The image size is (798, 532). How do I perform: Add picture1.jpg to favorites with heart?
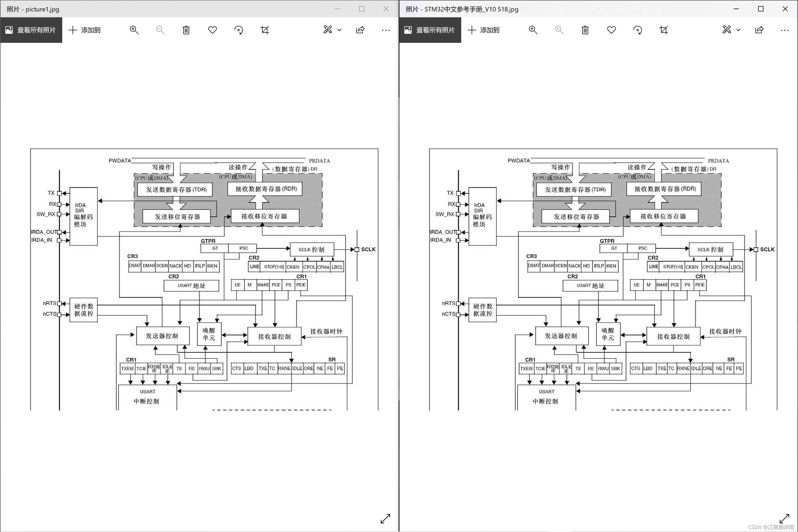point(212,30)
